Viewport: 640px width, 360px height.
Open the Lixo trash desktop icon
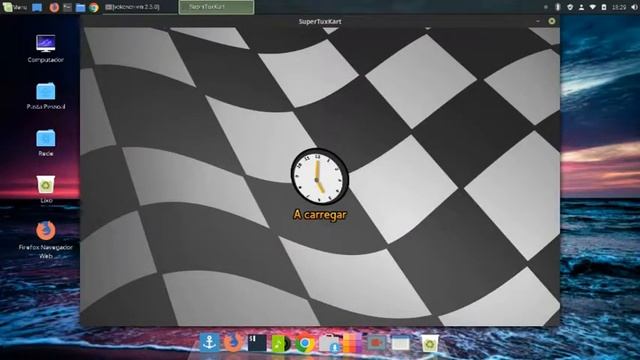46,189
